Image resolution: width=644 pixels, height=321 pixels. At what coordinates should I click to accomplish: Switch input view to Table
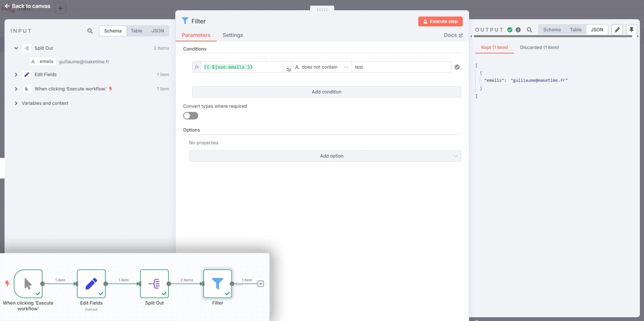(136, 31)
